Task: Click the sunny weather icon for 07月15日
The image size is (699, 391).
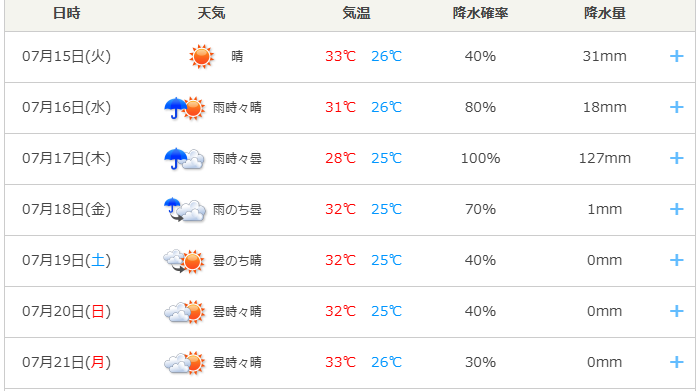Action: 201,57
